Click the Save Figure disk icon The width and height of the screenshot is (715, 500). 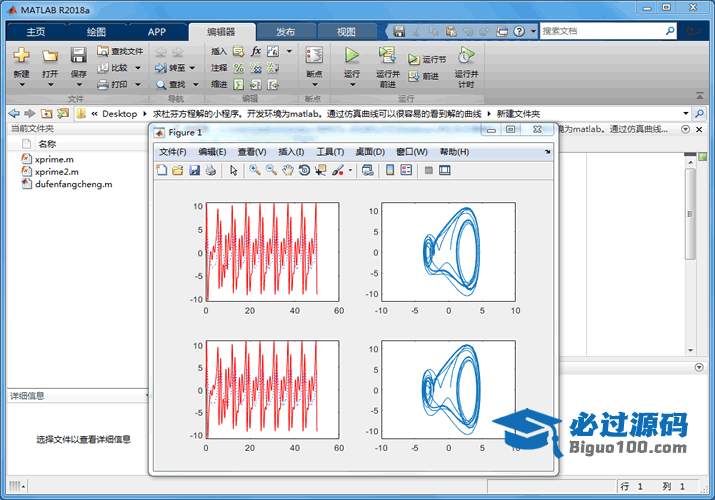tap(195, 170)
